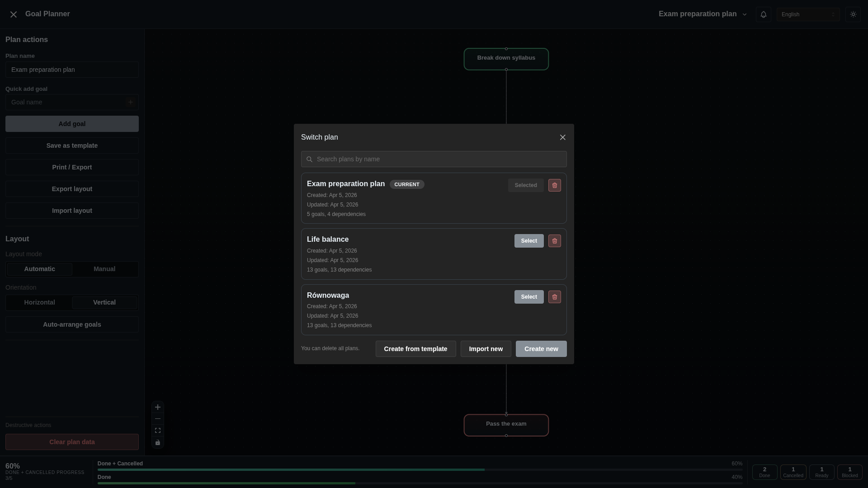Click Create from template

[x=415, y=349]
